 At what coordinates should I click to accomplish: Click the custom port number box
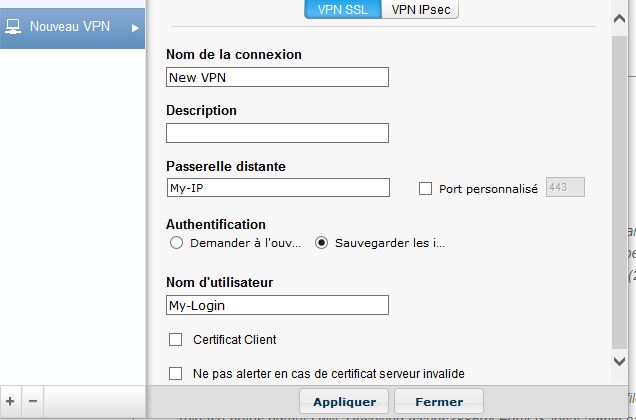pos(565,188)
